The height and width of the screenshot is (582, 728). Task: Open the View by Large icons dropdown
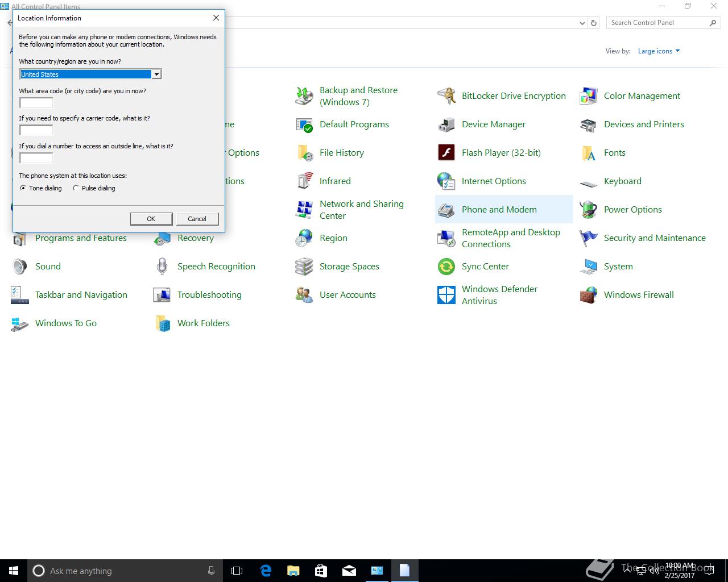659,51
